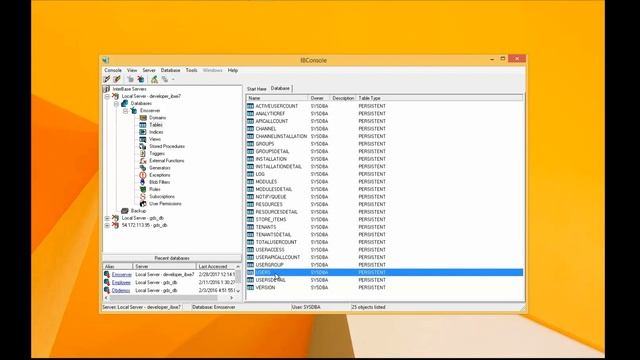Select the TENANTS table row
640x360 pixels.
pyautogui.click(x=384, y=227)
